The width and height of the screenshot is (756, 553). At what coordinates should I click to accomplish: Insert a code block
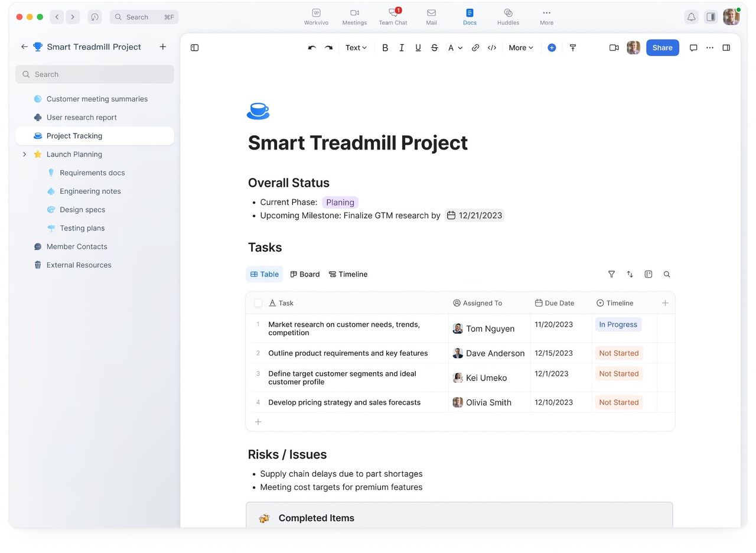(x=492, y=48)
